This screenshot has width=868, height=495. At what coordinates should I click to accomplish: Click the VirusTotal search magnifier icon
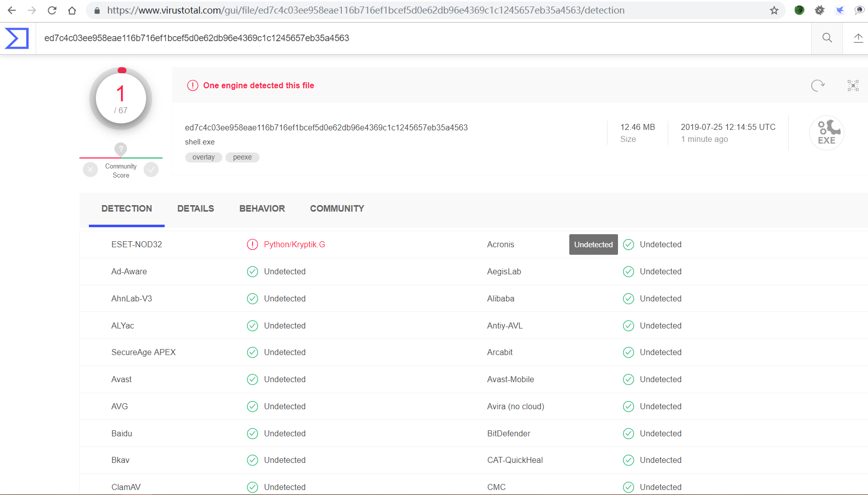coord(827,38)
